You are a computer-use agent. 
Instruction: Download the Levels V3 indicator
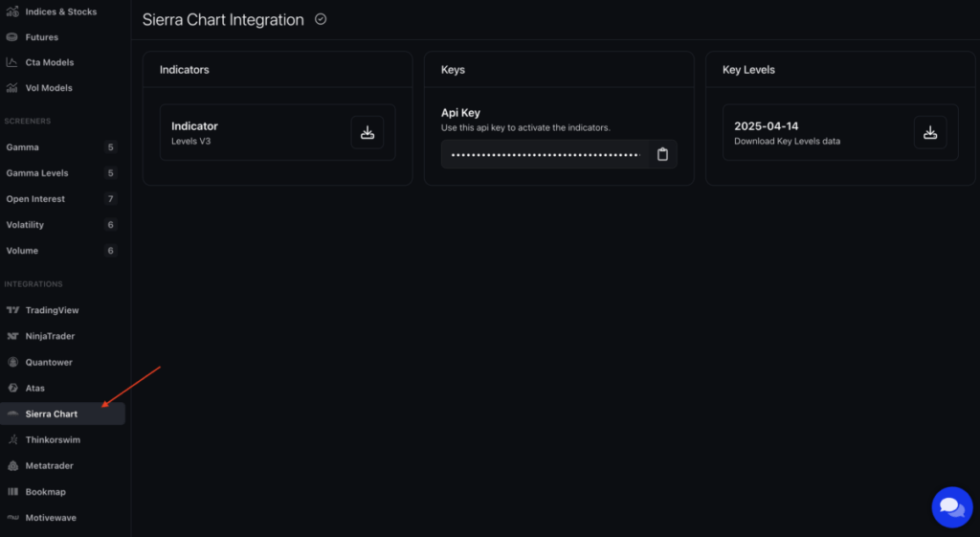pyautogui.click(x=367, y=133)
